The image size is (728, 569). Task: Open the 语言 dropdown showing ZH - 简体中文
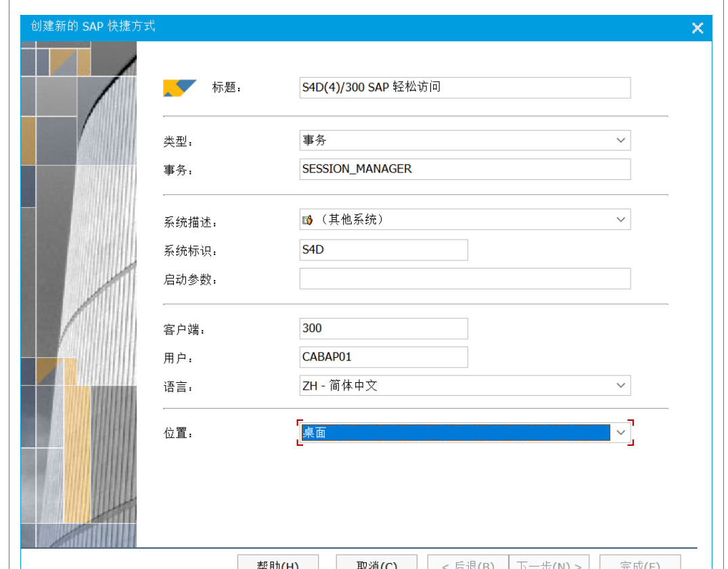click(x=465, y=385)
